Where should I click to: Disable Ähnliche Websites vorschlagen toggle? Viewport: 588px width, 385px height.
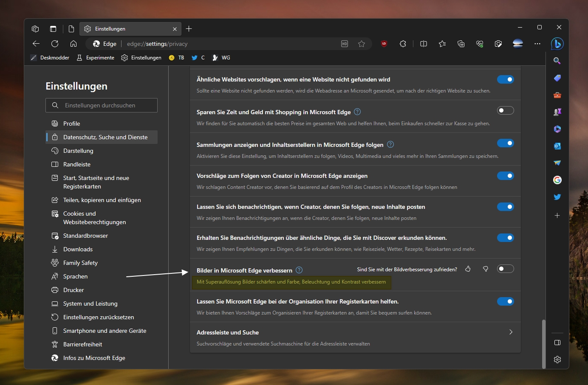[x=506, y=79]
